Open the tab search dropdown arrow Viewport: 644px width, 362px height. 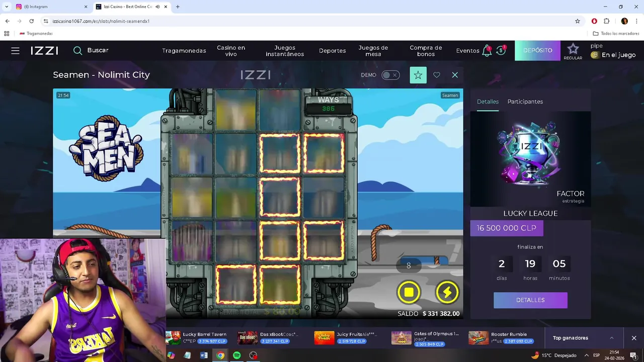pyautogui.click(x=6, y=7)
